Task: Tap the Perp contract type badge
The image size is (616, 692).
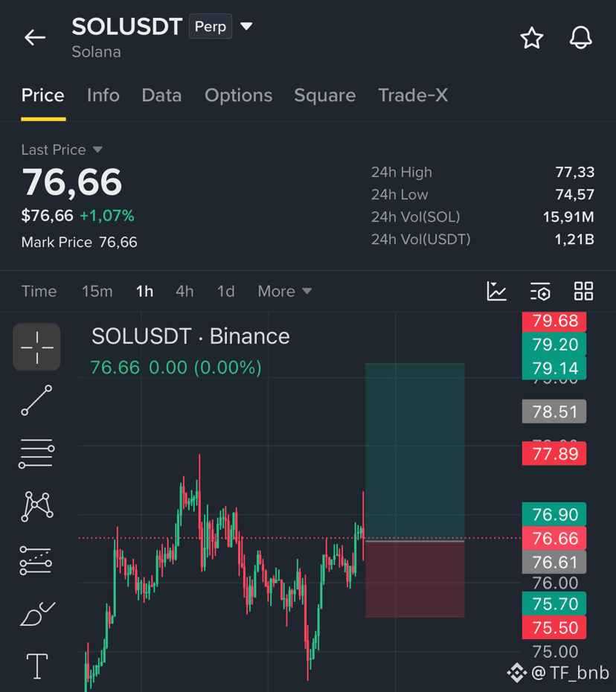Action: [x=211, y=27]
